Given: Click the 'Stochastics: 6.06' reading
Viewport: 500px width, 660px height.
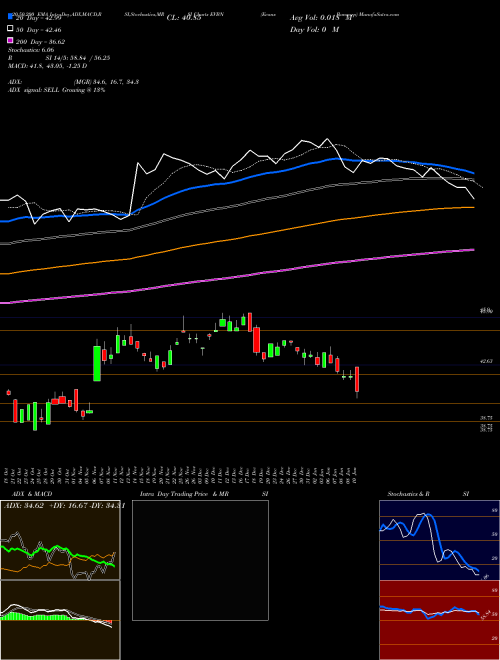Looking at the screenshot, I should pyautogui.click(x=31, y=50).
